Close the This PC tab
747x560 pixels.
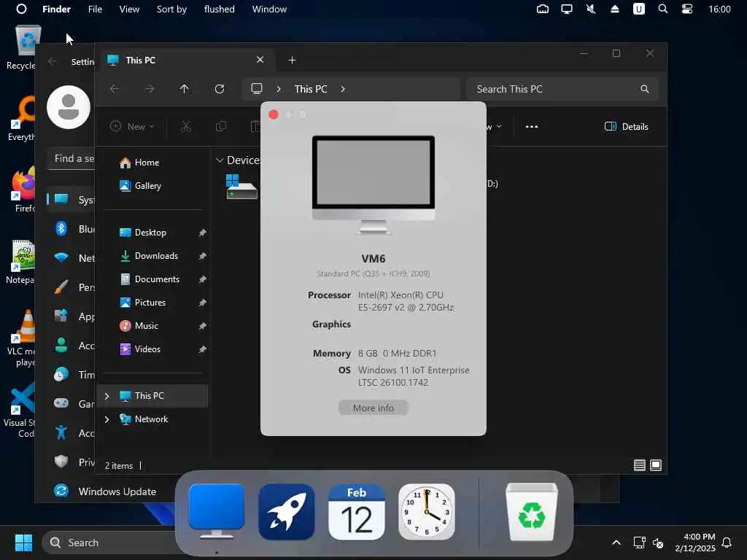tap(260, 60)
